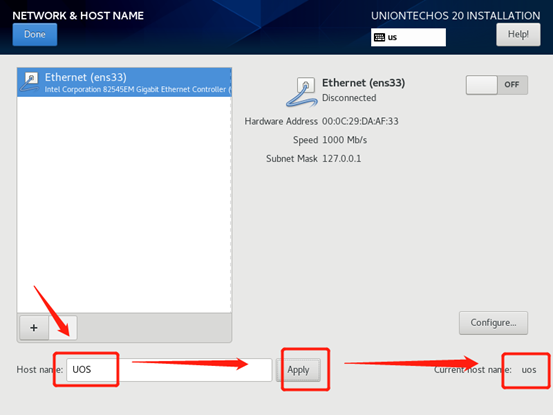Open the Configure... button

493,323
